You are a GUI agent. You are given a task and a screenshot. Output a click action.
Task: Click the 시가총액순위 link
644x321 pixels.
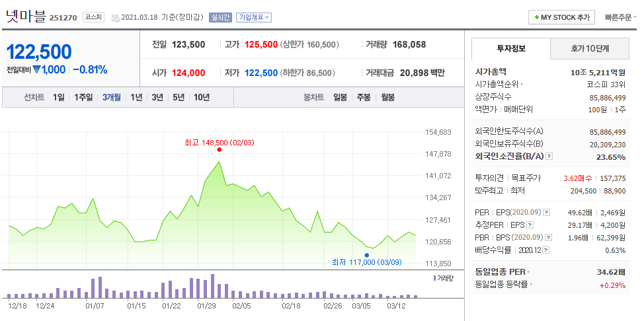[x=497, y=85]
